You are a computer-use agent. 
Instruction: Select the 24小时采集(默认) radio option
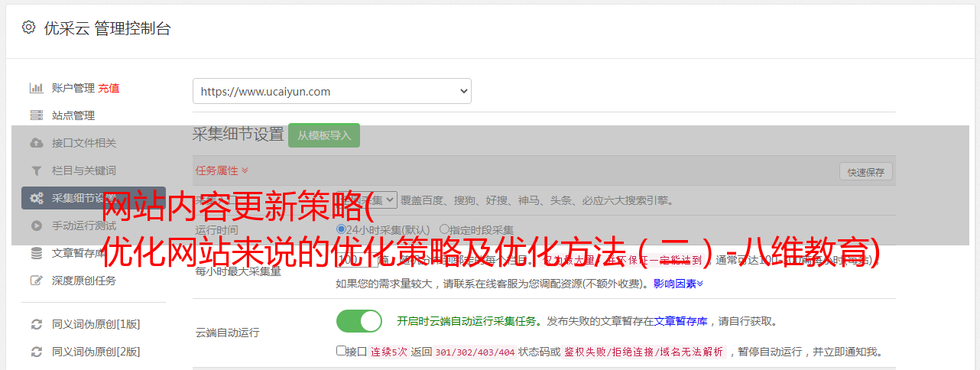tap(342, 229)
